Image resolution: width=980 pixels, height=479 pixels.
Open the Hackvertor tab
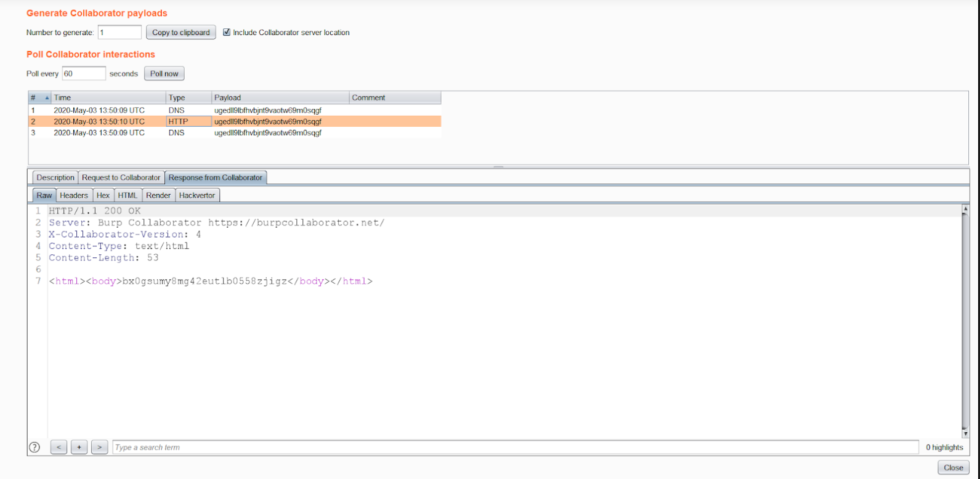click(197, 195)
